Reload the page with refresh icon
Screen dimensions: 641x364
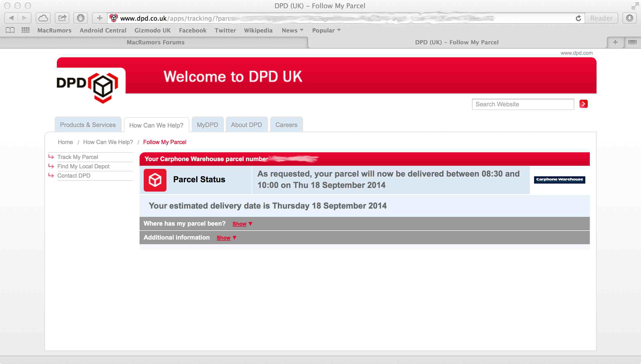coord(578,18)
